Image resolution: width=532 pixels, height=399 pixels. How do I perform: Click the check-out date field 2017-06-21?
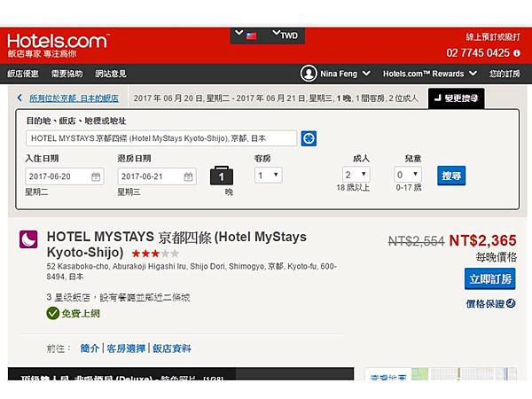point(157,176)
